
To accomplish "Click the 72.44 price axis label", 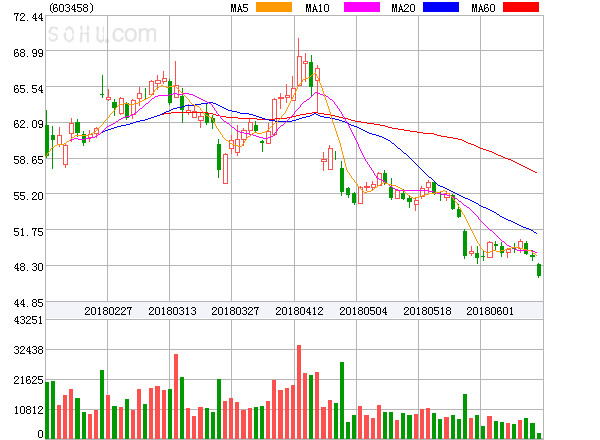I will click(x=28, y=17).
